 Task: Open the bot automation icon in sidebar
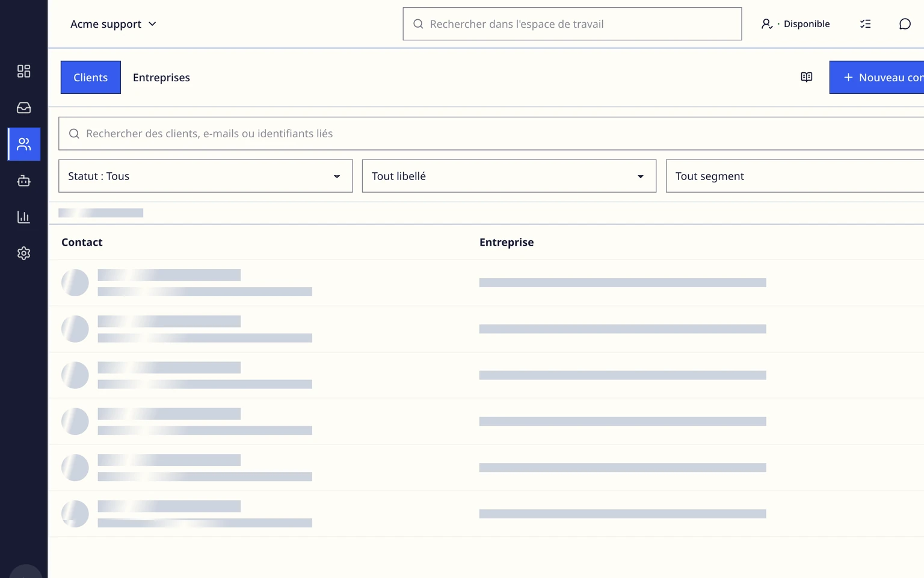[23, 181]
